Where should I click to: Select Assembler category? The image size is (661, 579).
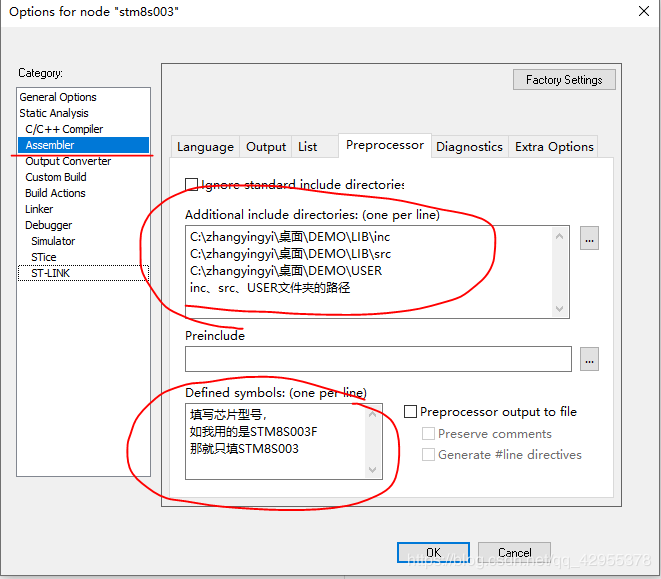click(x=83, y=145)
